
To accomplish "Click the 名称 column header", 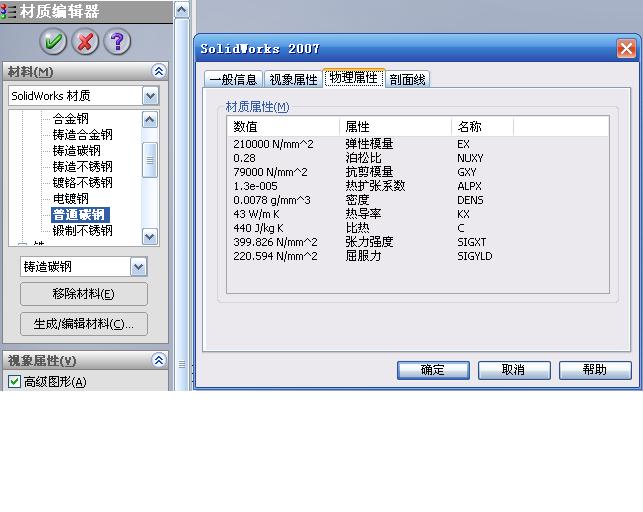I will click(483, 126).
